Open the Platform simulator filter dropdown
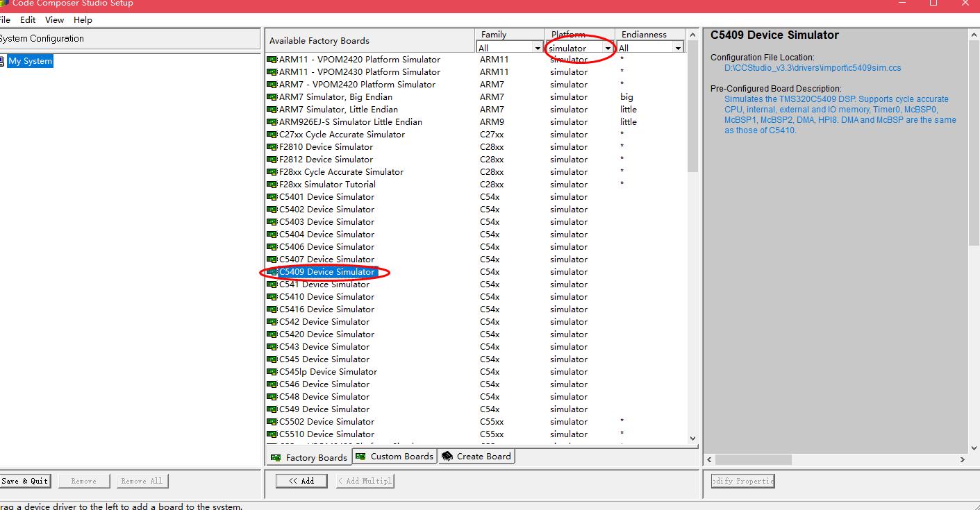The height and width of the screenshot is (510, 980). (580, 48)
